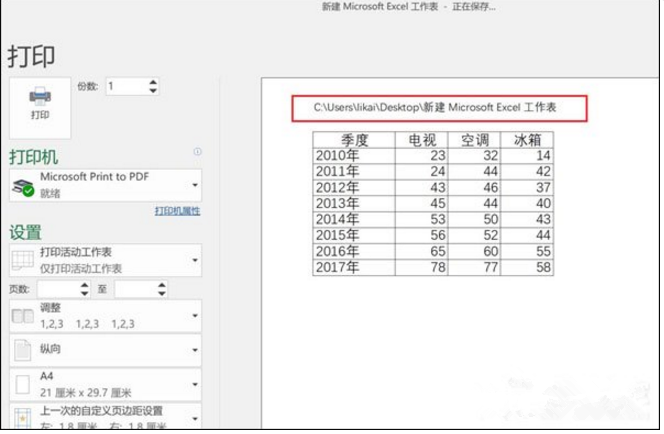This screenshot has height=434, width=664.
Task: Click the 2013年 row label in preview
Action: [x=338, y=204]
